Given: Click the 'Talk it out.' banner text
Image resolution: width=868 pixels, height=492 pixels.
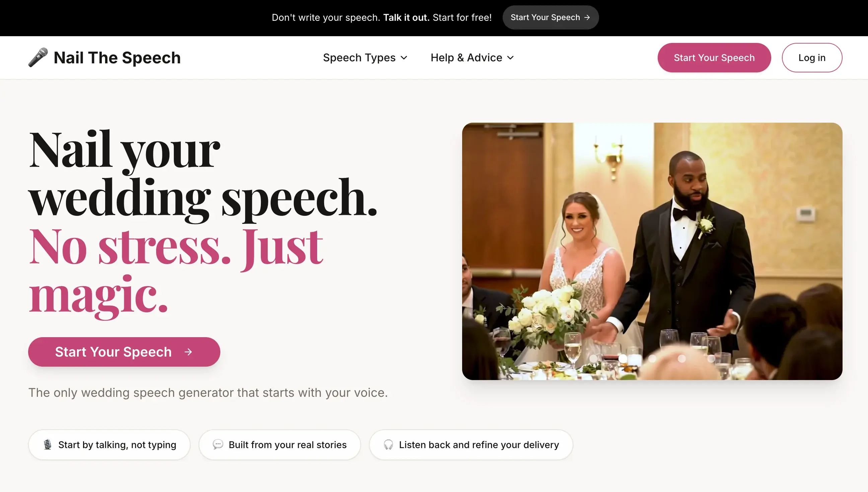Looking at the screenshot, I should coord(406,17).
